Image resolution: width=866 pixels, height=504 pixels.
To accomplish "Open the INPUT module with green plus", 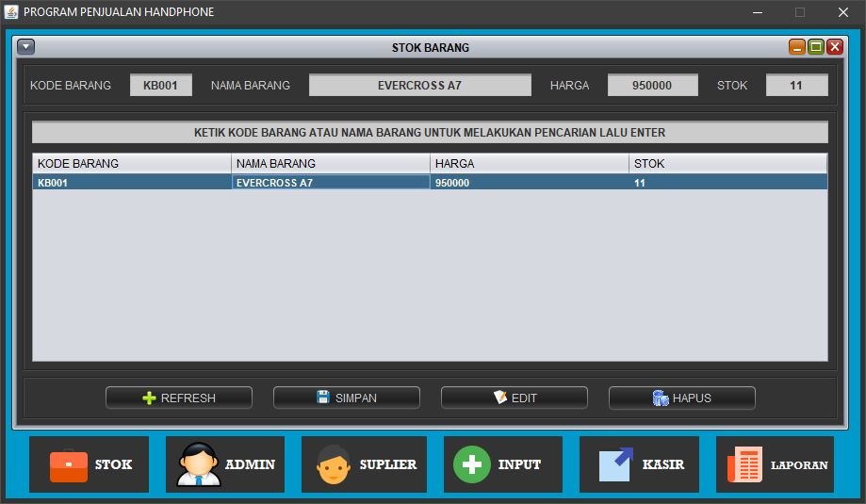I will [x=502, y=464].
